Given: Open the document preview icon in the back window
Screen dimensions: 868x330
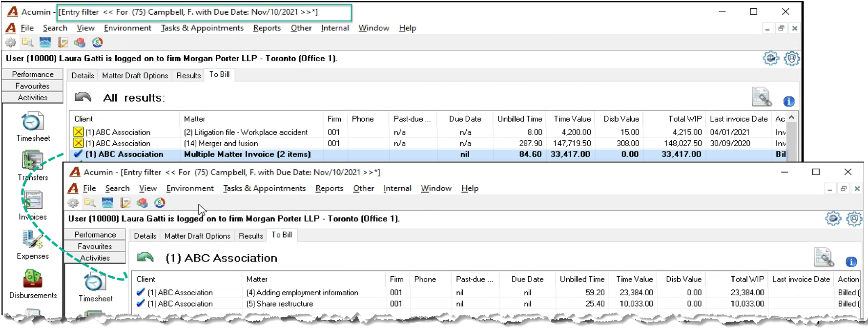Looking at the screenshot, I should tap(762, 97).
